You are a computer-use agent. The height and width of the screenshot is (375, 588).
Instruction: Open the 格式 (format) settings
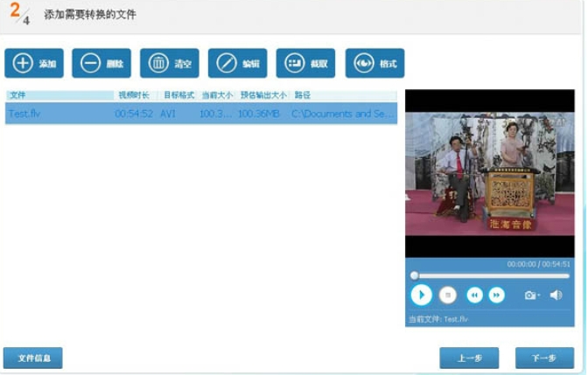pos(374,63)
